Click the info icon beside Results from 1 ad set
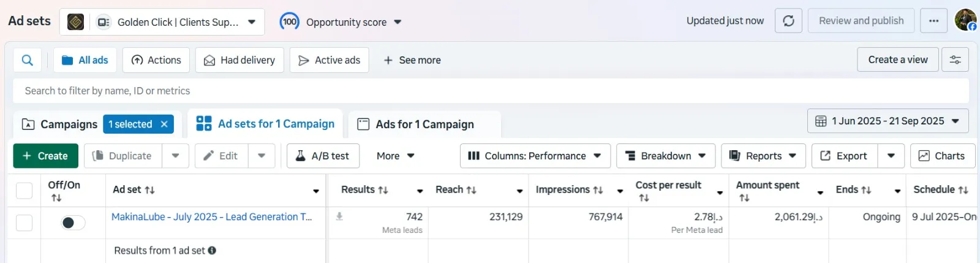The height and width of the screenshot is (263, 980). point(212,250)
